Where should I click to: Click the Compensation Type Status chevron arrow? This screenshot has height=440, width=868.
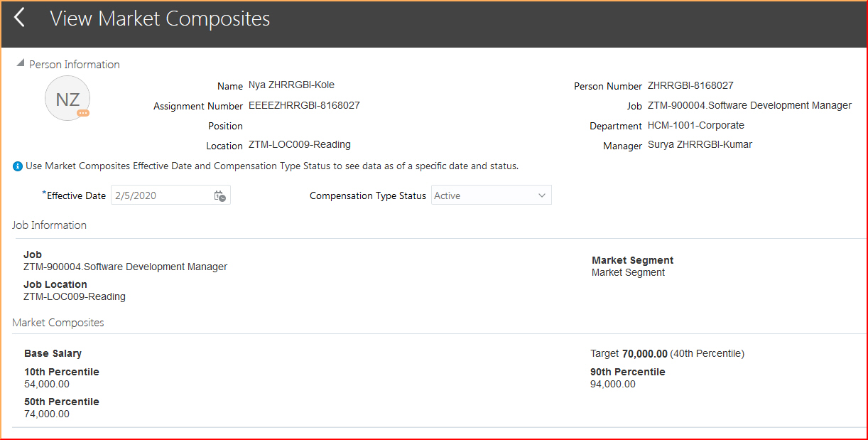pos(542,195)
